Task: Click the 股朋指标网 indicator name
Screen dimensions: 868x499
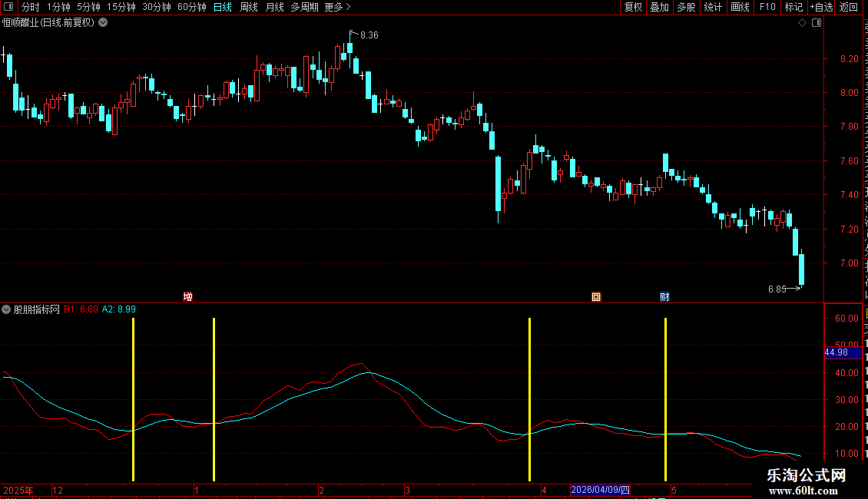Action: pos(37,309)
